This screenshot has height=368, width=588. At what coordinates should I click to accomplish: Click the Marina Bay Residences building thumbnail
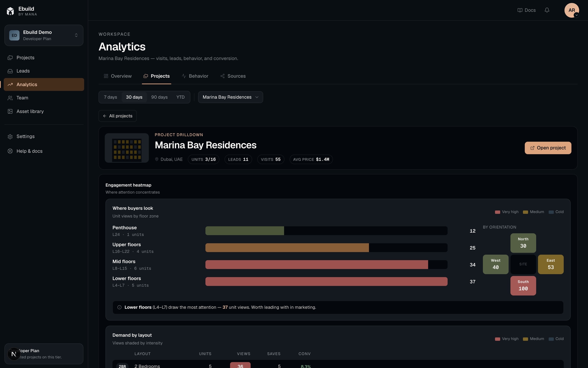(x=127, y=148)
